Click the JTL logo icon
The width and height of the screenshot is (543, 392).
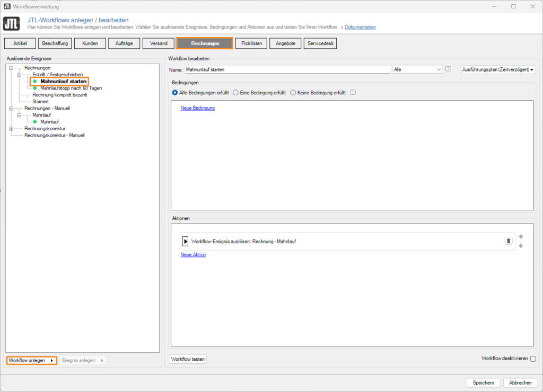pos(11,23)
